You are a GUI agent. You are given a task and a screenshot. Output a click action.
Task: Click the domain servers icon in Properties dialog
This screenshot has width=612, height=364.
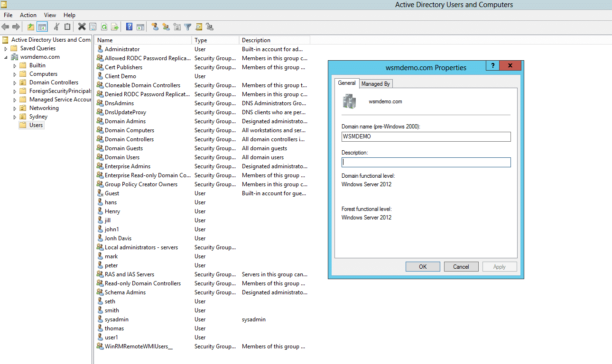tap(350, 101)
